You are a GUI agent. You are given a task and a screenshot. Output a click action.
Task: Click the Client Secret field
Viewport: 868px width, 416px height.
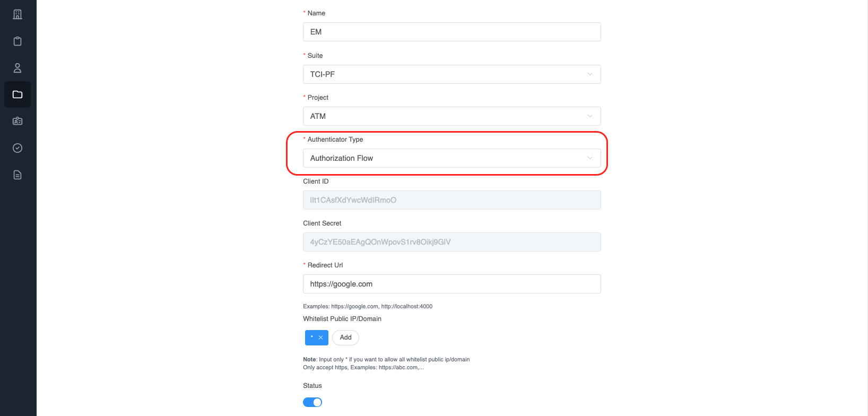pyautogui.click(x=452, y=242)
